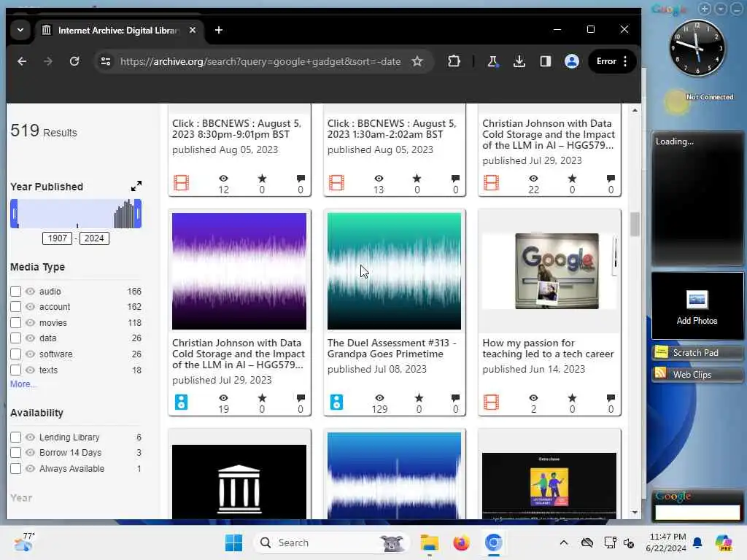Click the taskbar Search box
The height and width of the screenshot is (560, 747).
[x=332, y=542]
